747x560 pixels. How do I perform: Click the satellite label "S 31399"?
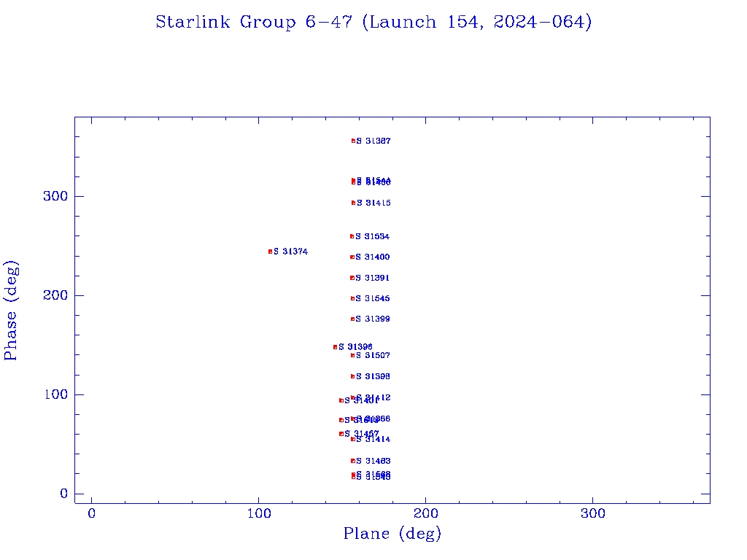click(x=373, y=319)
